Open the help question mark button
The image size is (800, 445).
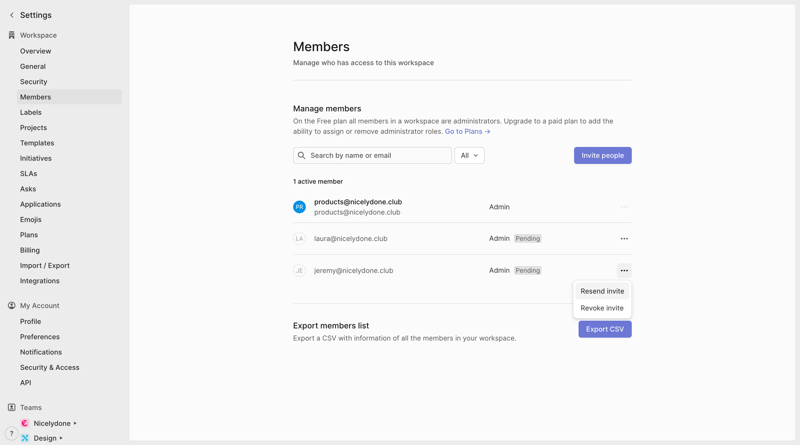pos(12,434)
